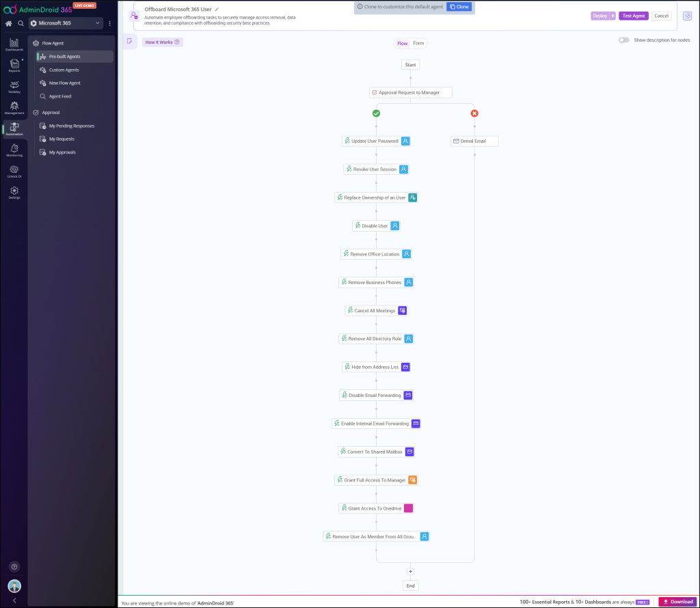Open Settings gear in the left rail
The width and height of the screenshot is (700, 608).
14,192
